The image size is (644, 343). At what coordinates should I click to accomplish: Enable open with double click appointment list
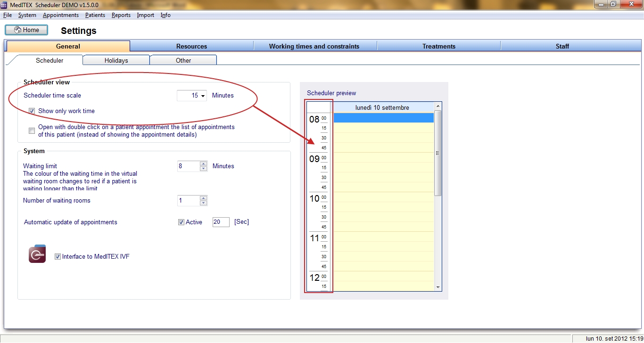point(32,131)
